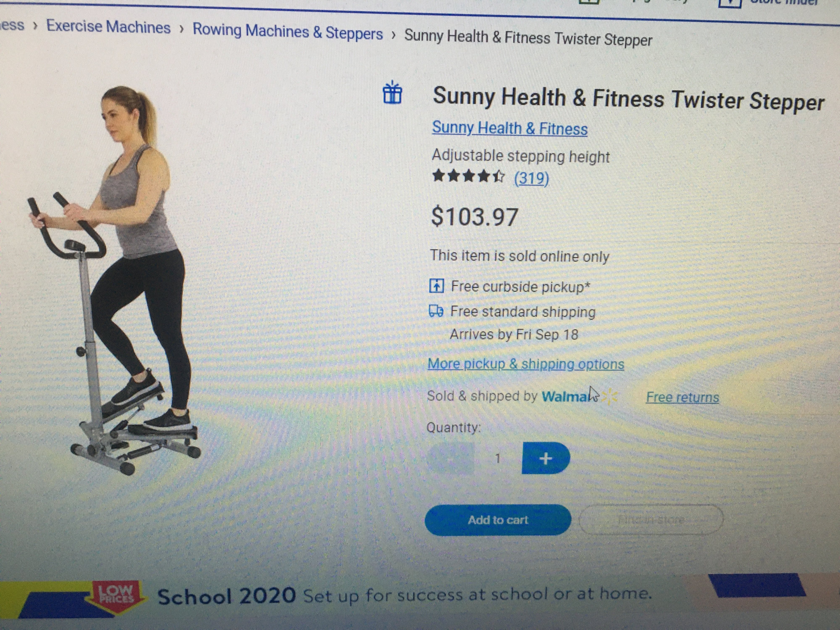The width and height of the screenshot is (840, 630).
Task: Go to Rowing Machines & Steppers breadcrumb
Action: pos(287,31)
